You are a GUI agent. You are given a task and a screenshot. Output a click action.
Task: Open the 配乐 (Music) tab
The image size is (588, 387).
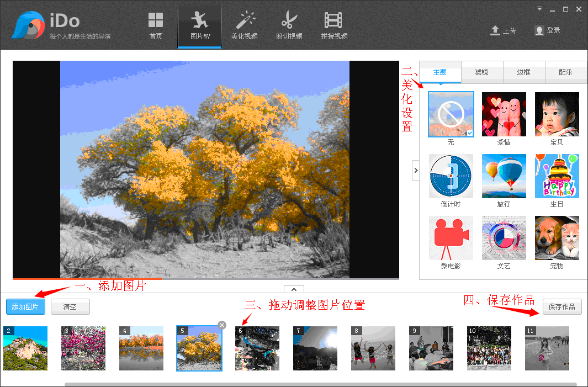[x=566, y=72]
